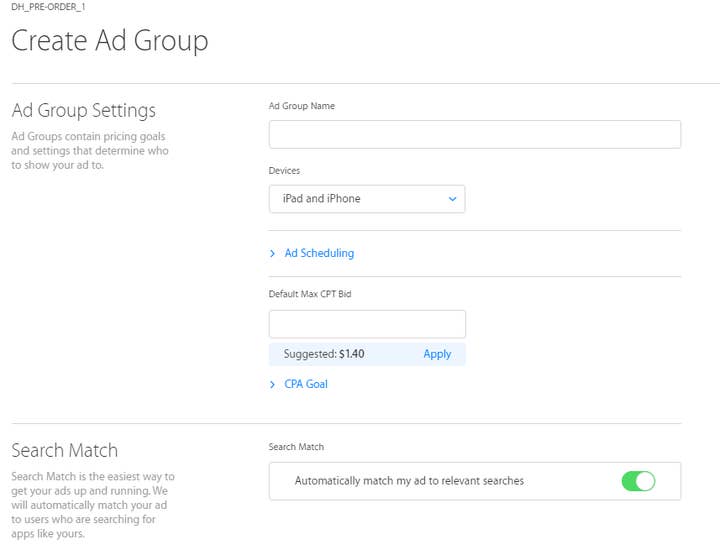Go to DH_PRE-ORDER_1 campaign breadcrumb
The image size is (720, 550).
[48, 7]
